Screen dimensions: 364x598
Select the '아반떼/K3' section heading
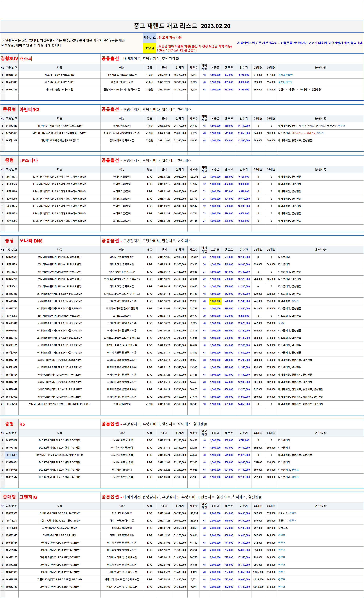point(29,110)
